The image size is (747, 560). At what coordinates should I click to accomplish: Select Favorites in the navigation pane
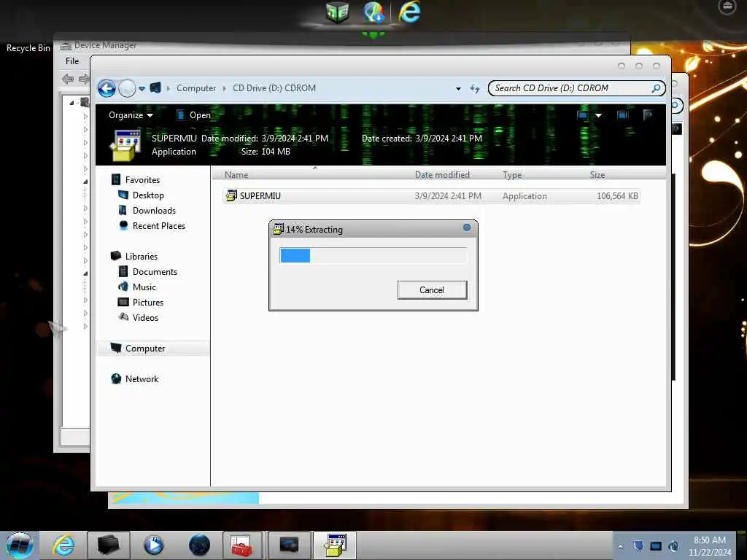click(142, 180)
